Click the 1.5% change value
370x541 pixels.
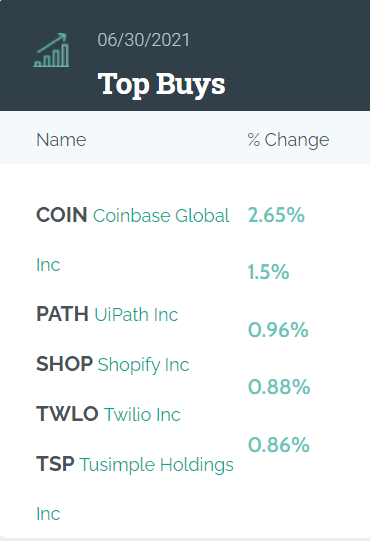click(269, 272)
